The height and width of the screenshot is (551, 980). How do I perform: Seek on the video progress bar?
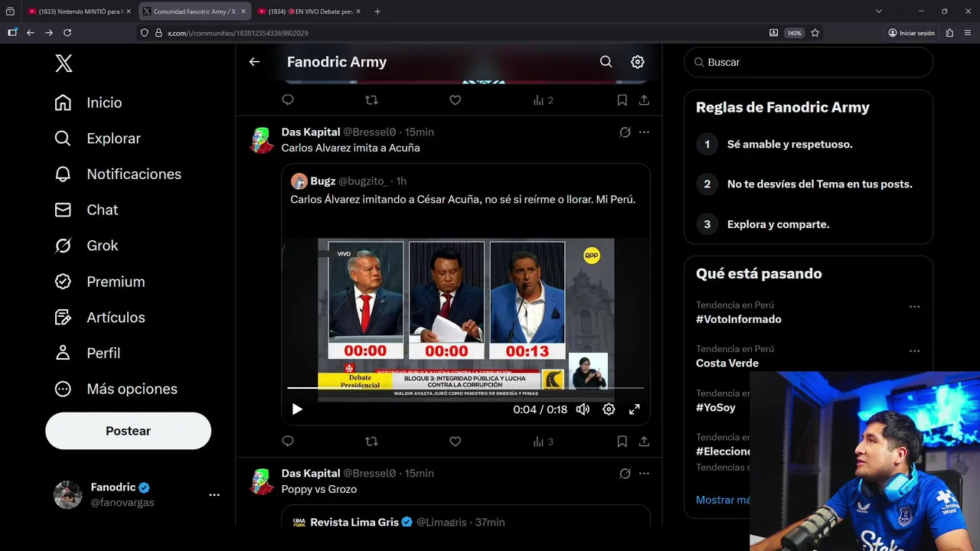tap(465, 388)
